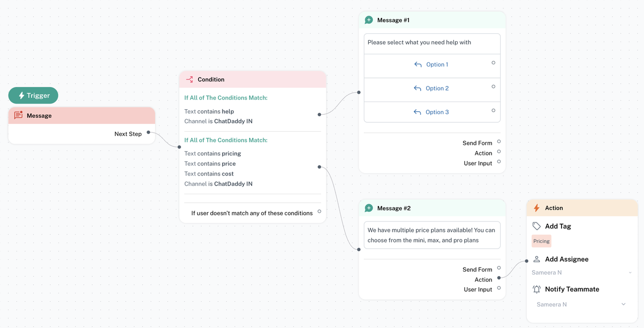644x328 pixels.
Task: Click the person icon beside Add Assignee
Action: (x=537, y=259)
